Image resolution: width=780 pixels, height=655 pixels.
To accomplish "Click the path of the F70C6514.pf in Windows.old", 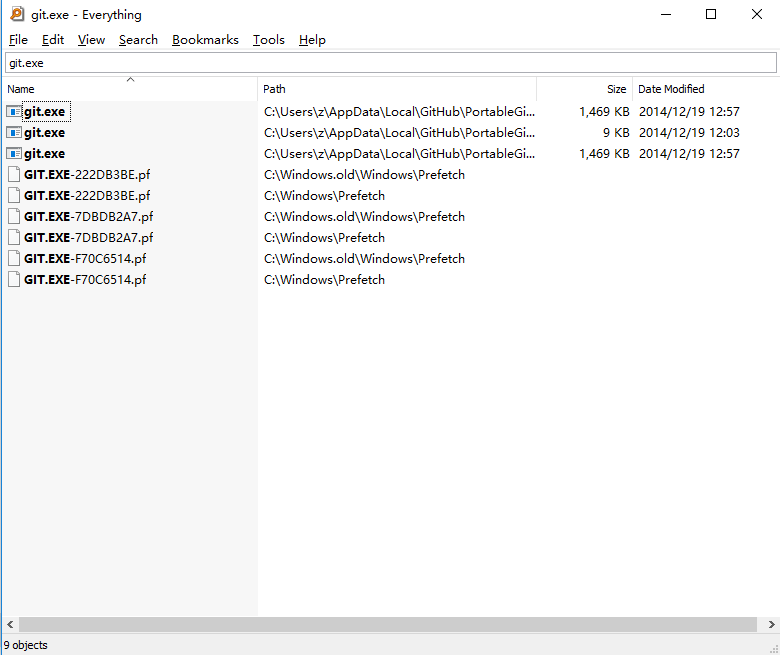I will [364, 258].
